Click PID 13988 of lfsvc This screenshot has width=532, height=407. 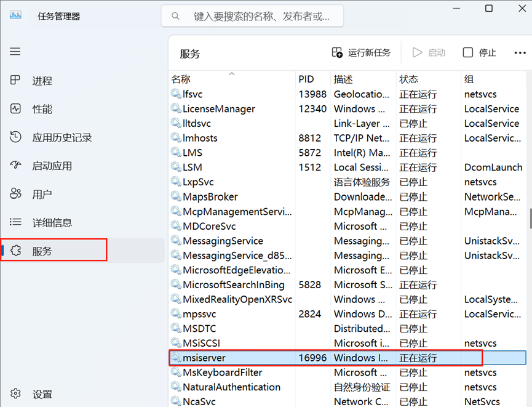312,94
